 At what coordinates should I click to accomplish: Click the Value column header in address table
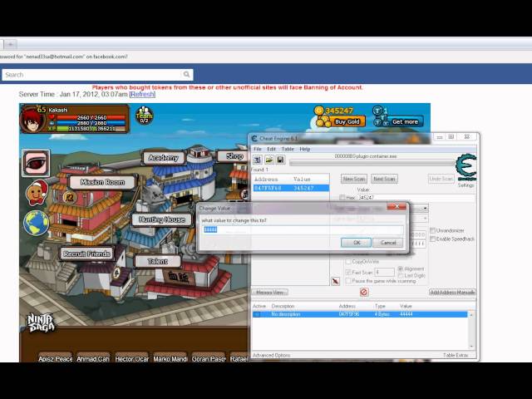click(x=406, y=306)
